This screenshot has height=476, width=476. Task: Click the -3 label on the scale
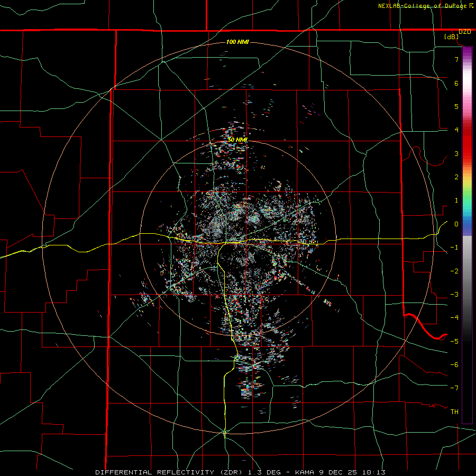(x=454, y=295)
